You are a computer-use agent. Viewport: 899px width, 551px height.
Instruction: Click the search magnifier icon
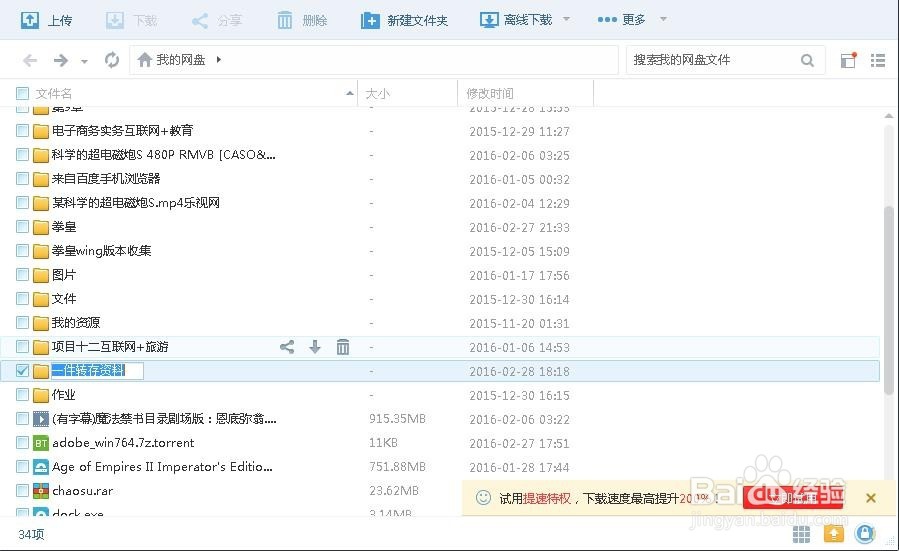coord(807,60)
